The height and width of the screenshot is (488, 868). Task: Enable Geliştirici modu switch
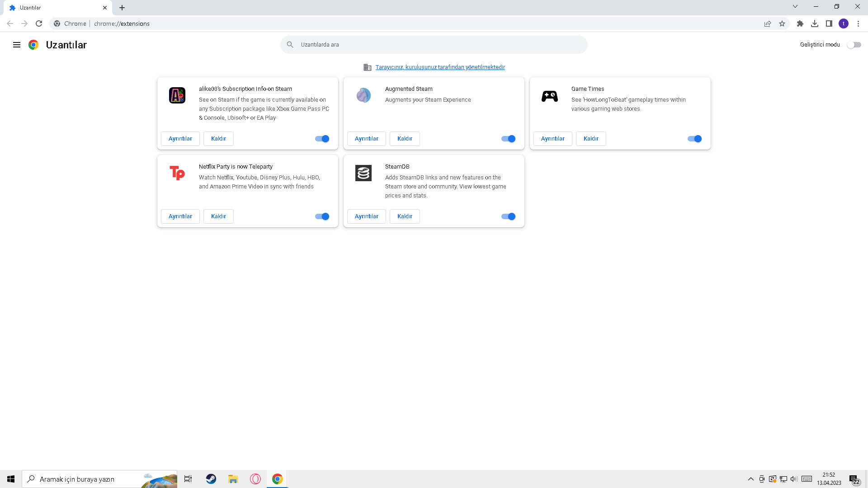click(854, 45)
